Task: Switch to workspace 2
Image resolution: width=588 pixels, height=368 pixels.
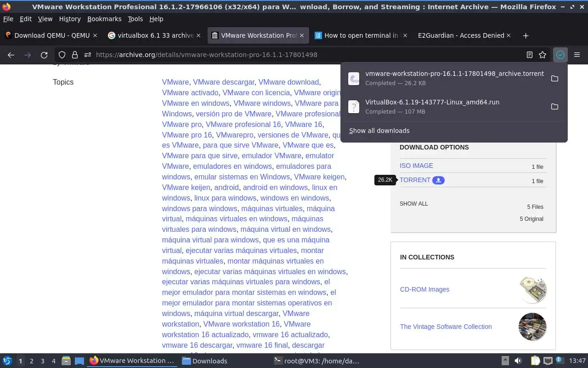Action: click(31, 361)
